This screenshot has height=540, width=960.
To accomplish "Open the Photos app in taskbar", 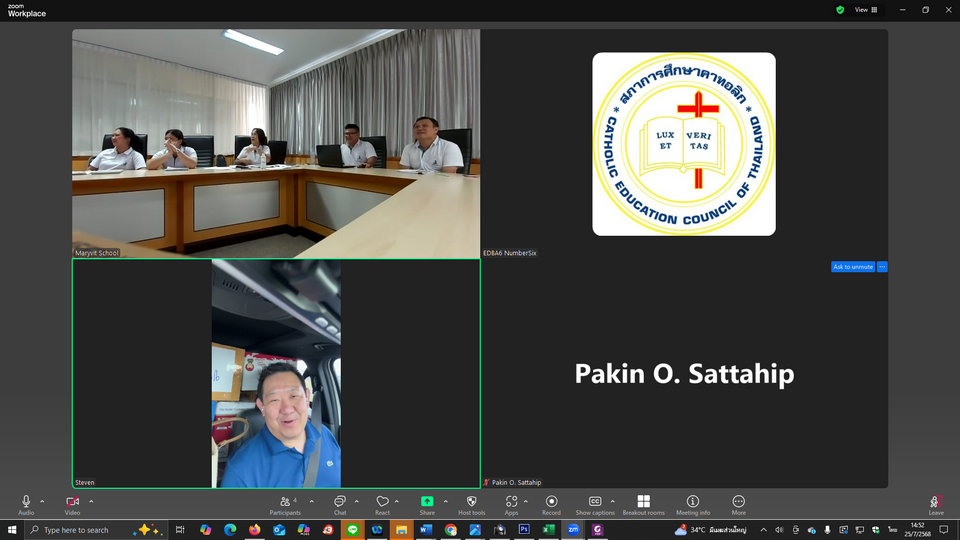I will (475, 530).
